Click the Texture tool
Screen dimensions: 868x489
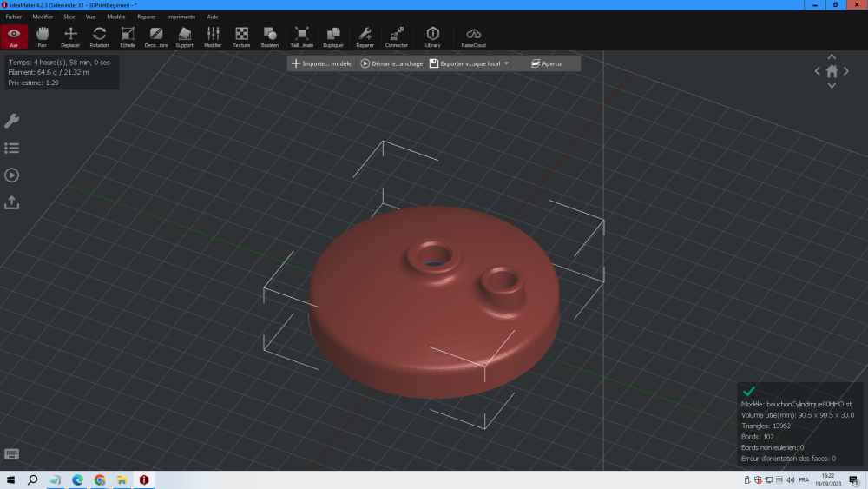click(241, 36)
